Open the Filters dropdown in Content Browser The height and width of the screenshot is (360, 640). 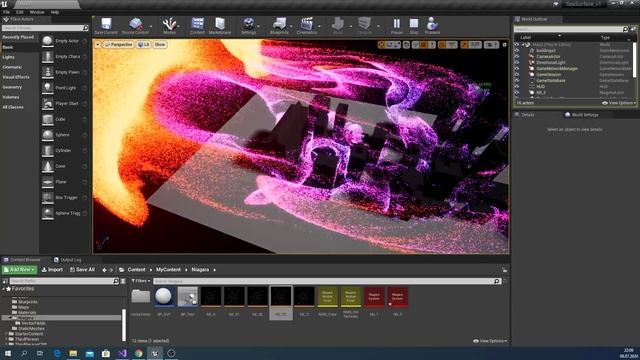(x=141, y=281)
